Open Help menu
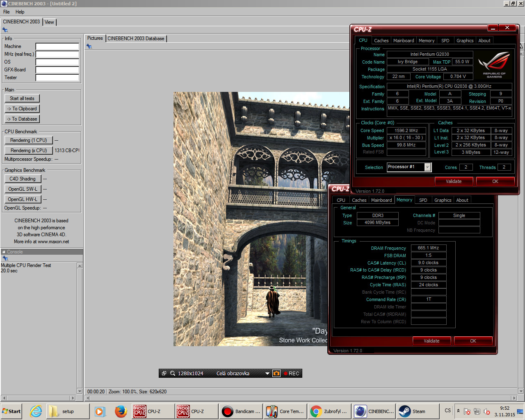Viewport: 525px width, 420px height. pyautogui.click(x=20, y=12)
